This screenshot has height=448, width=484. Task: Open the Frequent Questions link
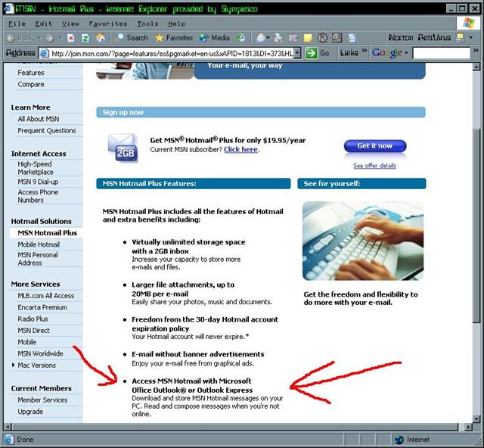[47, 131]
